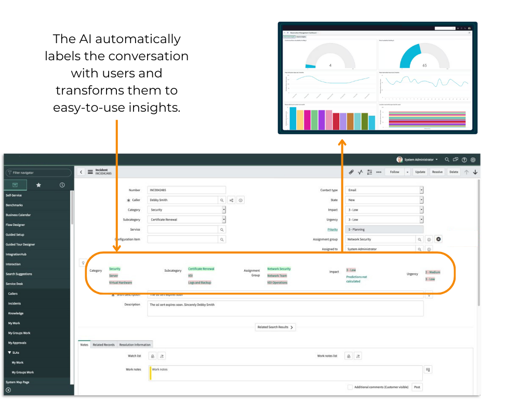Preview Caller record info icon
The image size is (532, 399).
(241, 200)
